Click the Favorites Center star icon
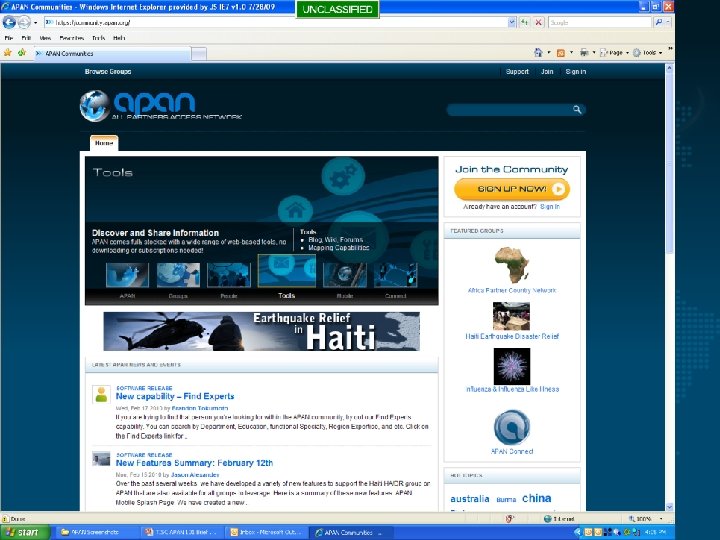The width and height of the screenshot is (720, 540). 8,53
